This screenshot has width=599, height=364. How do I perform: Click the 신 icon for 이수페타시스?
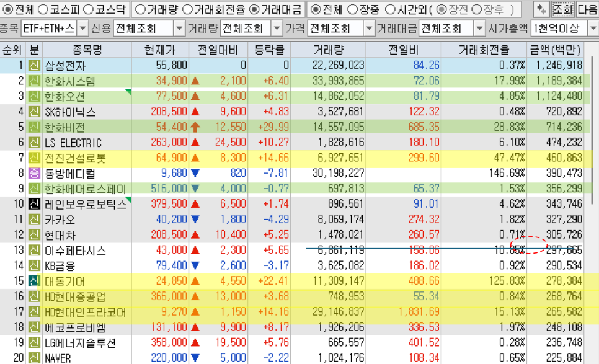(34, 251)
